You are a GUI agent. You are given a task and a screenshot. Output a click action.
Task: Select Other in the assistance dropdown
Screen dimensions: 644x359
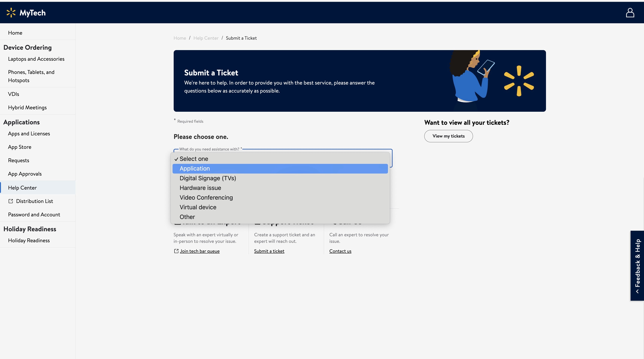187,217
